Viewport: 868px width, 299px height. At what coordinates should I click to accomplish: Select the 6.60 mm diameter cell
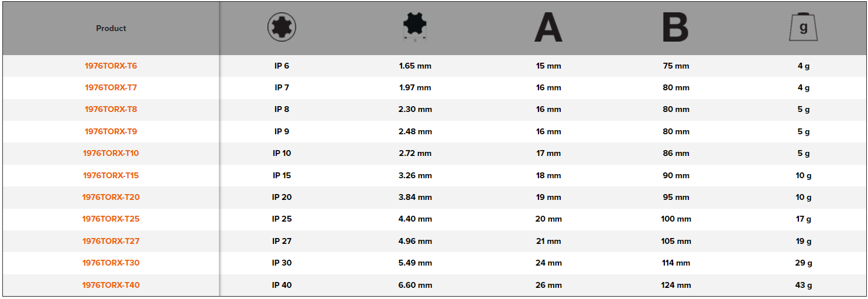415,285
